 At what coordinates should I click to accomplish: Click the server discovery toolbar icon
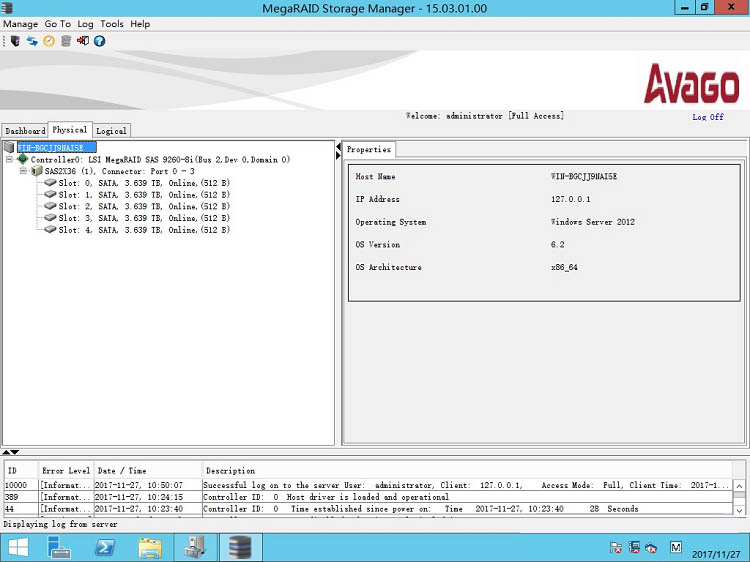pos(15,41)
